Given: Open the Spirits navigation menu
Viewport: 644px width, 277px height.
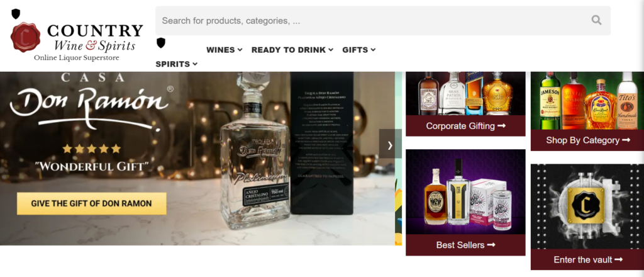Looking at the screenshot, I should 177,64.
